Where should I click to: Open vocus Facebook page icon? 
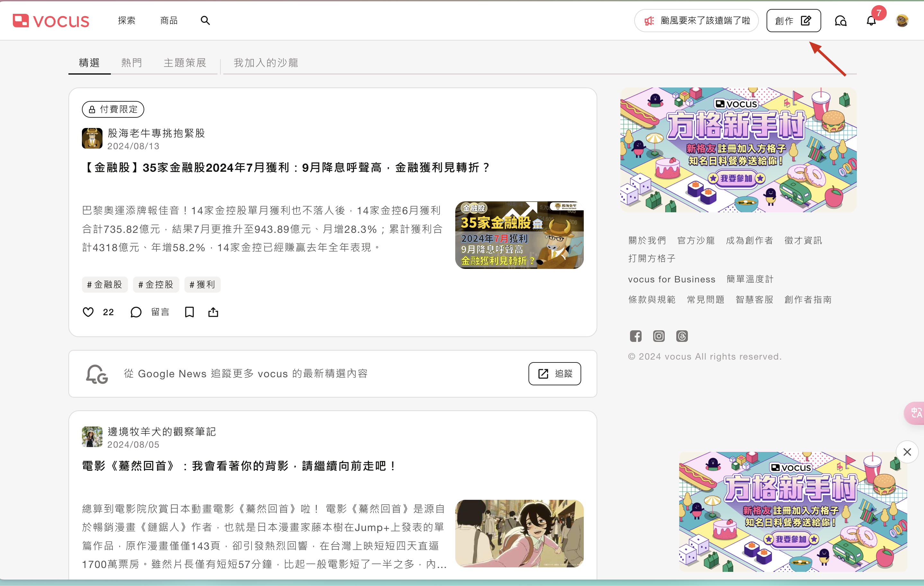[x=635, y=336]
